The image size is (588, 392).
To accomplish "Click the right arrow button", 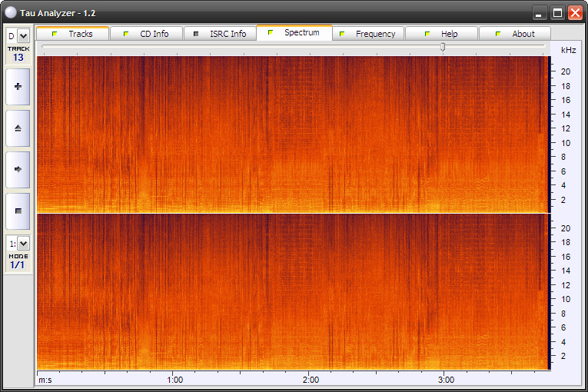I will point(18,169).
